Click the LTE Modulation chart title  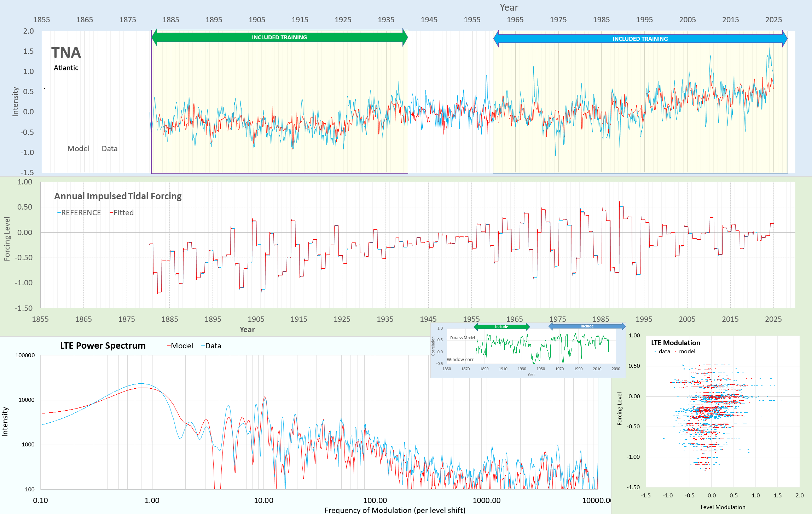675,343
